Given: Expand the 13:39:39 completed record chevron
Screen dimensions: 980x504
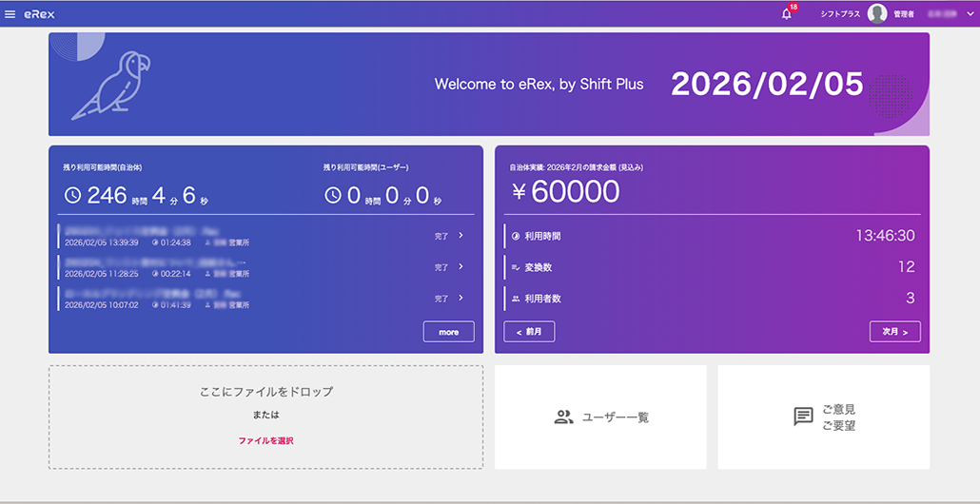Looking at the screenshot, I should pos(461,235).
